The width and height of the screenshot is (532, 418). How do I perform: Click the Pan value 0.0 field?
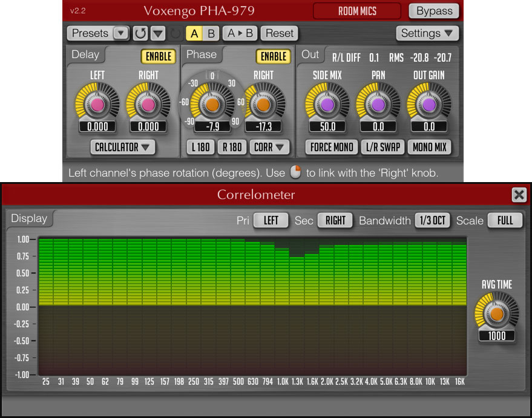tap(378, 127)
